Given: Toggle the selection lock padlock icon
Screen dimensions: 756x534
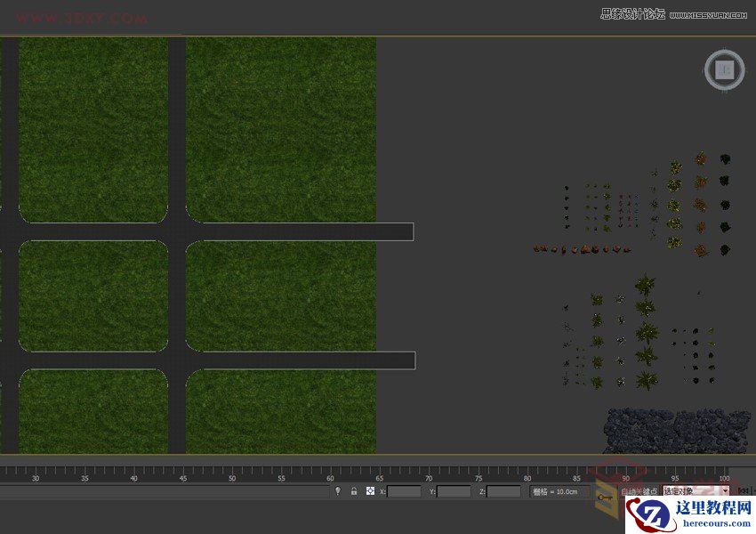Looking at the screenshot, I should (354, 489).
